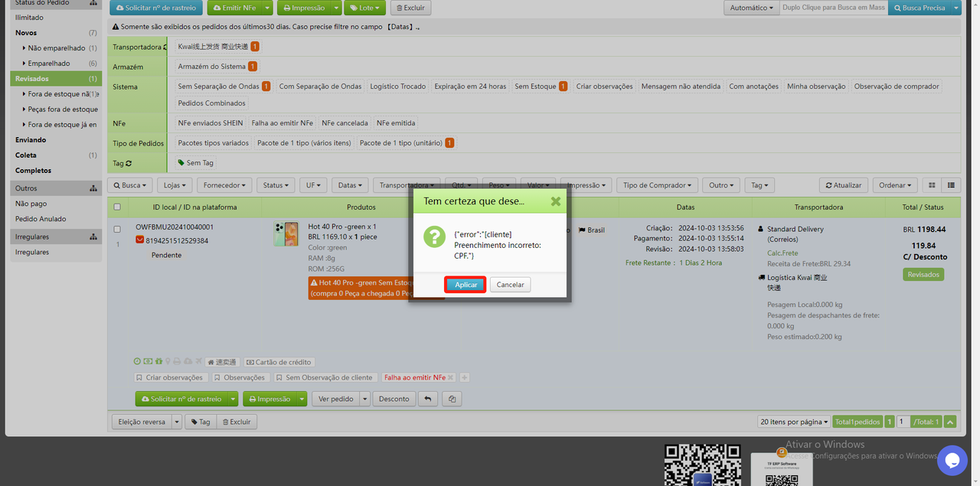Check the select-all checkbox in the table header
This screenshot has width=980, height=486.
[x=117, y=207]
